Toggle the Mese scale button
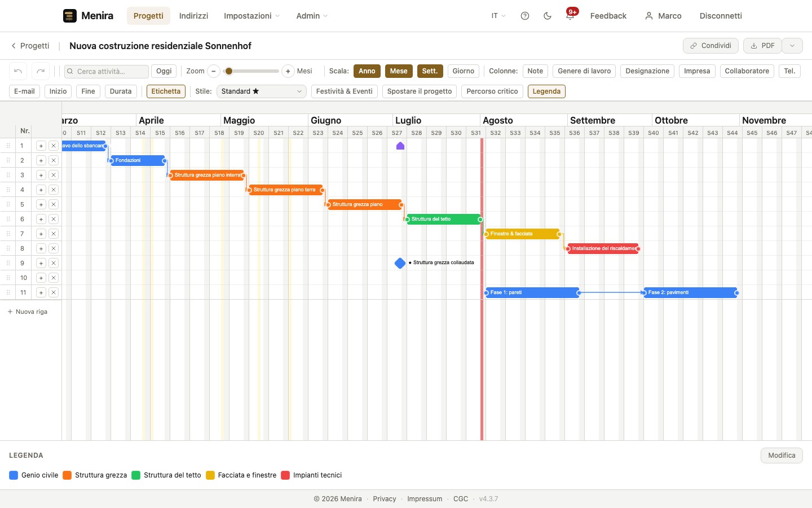Screen dimensions: 812x508 (x=399, y=71)
